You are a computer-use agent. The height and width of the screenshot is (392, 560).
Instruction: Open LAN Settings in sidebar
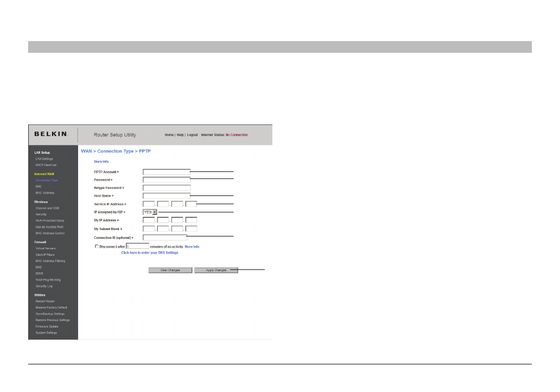click(x=44, y=159)
